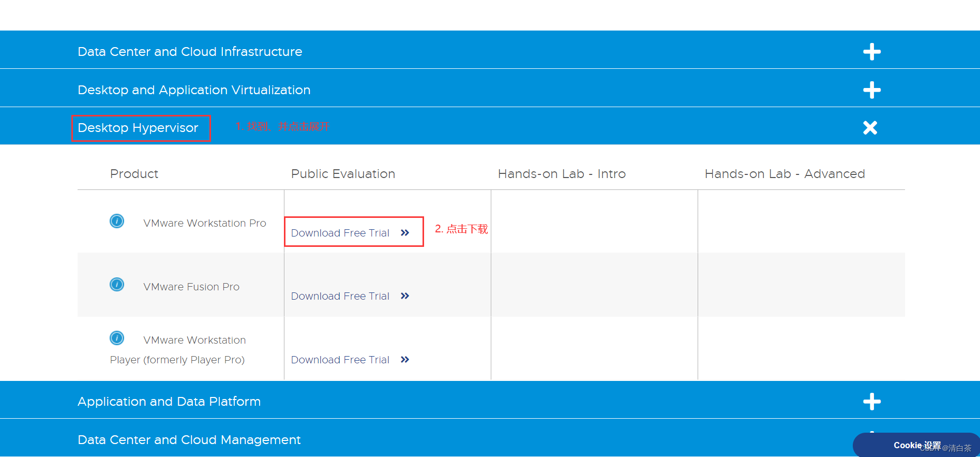Open Application and Data Platform section

169,402
